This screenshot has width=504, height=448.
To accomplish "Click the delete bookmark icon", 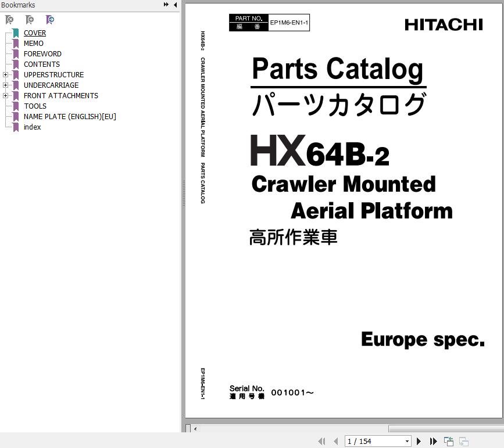I will (x=9, y=20).
